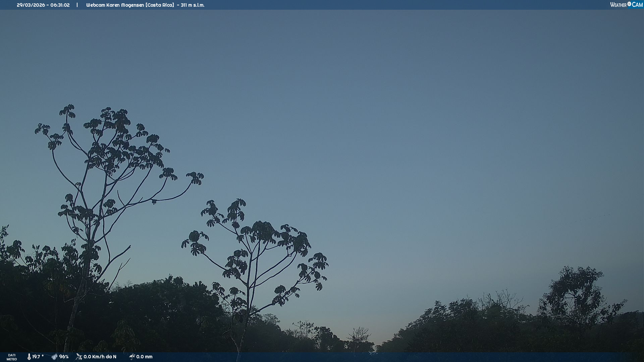Click the 0.0 Km/h da N wind reading
Viewport: 644px width, 362px height.
[x=100, y=357]
